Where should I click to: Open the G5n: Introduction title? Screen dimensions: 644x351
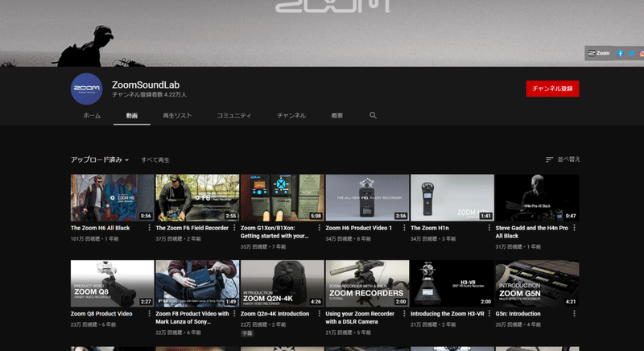pos(518,314)
